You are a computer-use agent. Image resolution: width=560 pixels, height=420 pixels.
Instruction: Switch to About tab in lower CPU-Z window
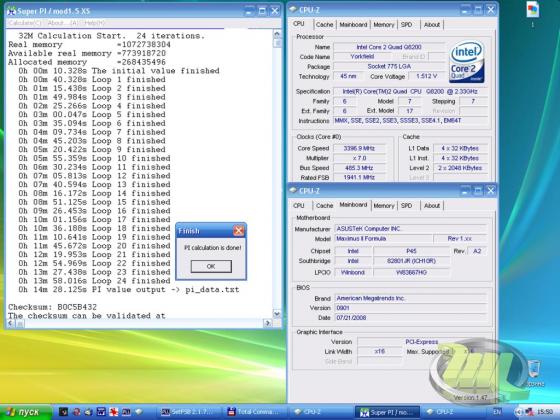[x=431, y=206]
